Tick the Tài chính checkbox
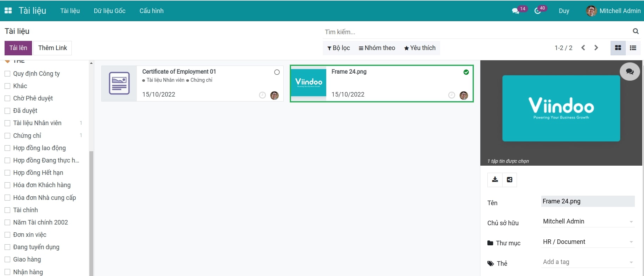The width and height of the screenshot is (644, 276). coord(7,210)
